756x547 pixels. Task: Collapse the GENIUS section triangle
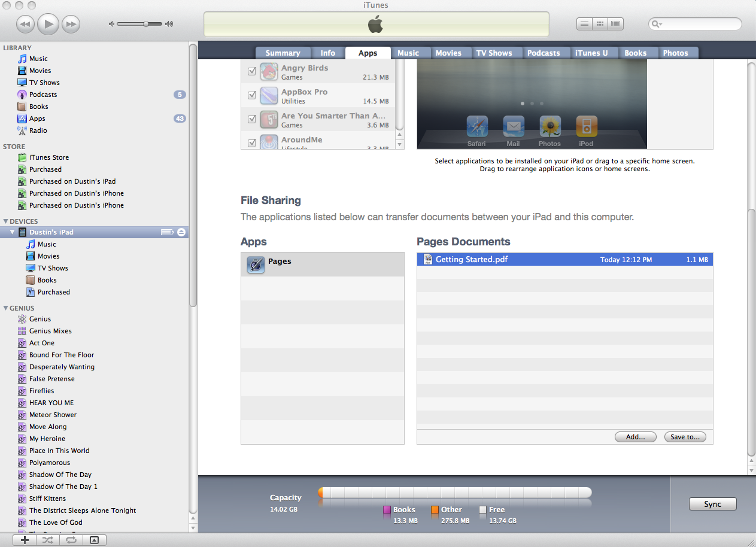[5, 308]
